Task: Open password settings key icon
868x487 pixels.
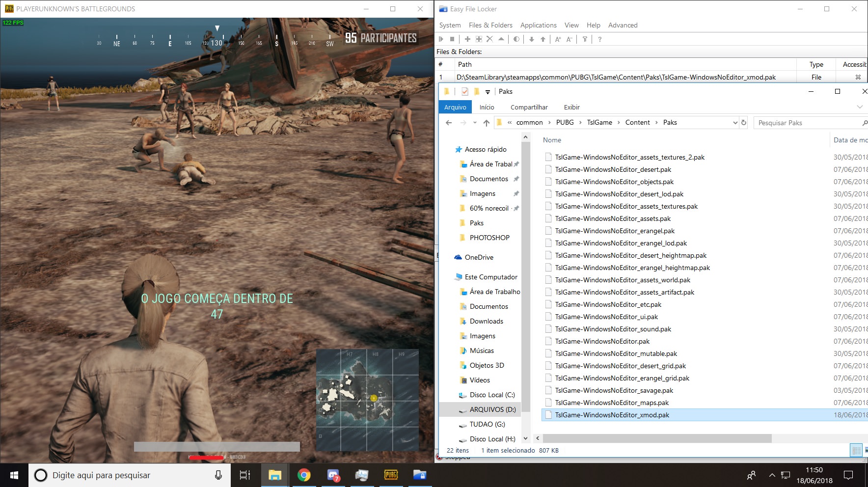Action: pos(585,39)
